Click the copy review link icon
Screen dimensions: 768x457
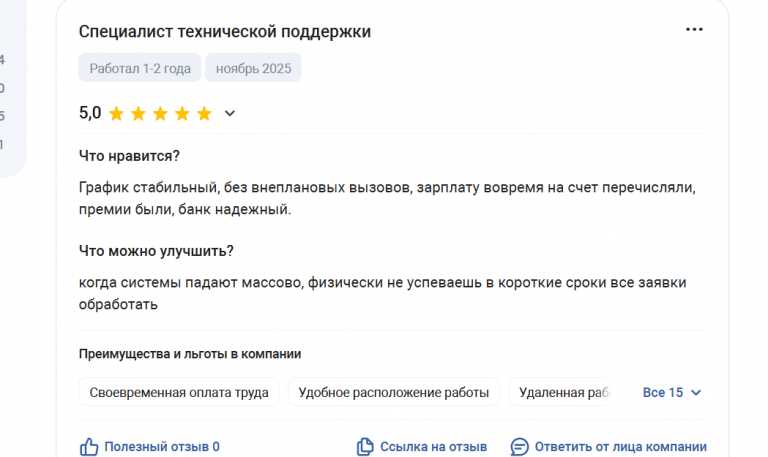365,446
